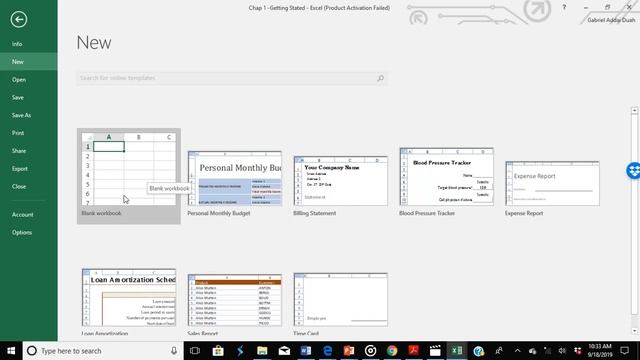Open Google Chrome from the taskbar

point(392,351)
